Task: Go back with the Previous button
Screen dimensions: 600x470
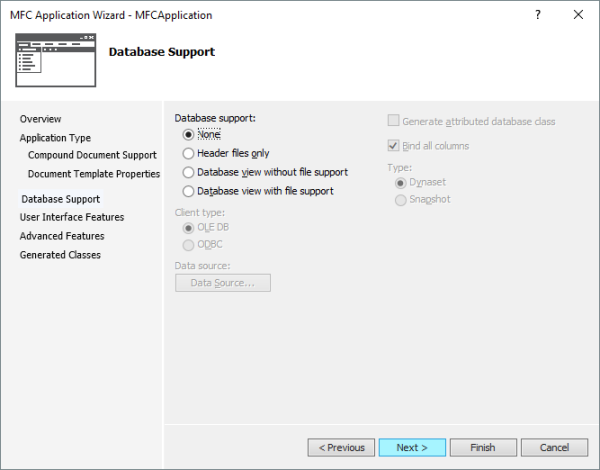Action: 341,447
